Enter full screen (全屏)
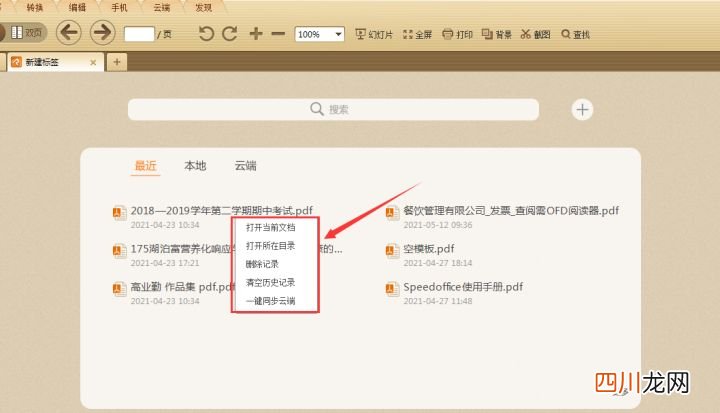The image size is (720, 413). pyautogui.click(x=417, y=34)
